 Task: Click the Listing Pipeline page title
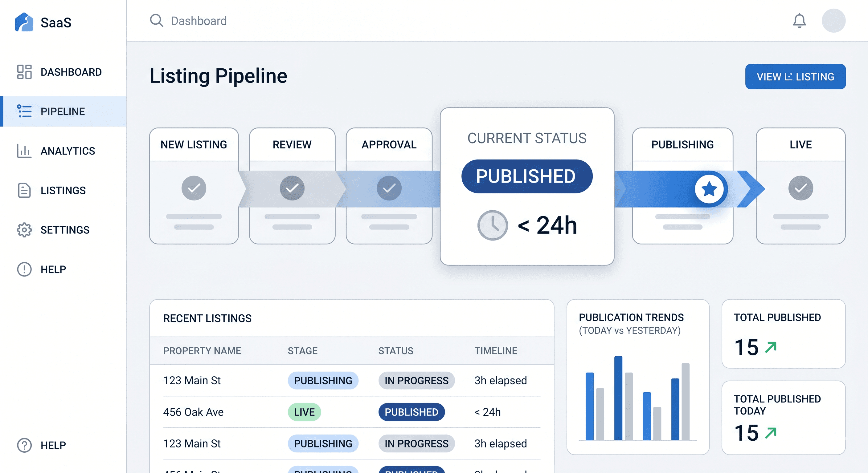(x=218, y=76)
